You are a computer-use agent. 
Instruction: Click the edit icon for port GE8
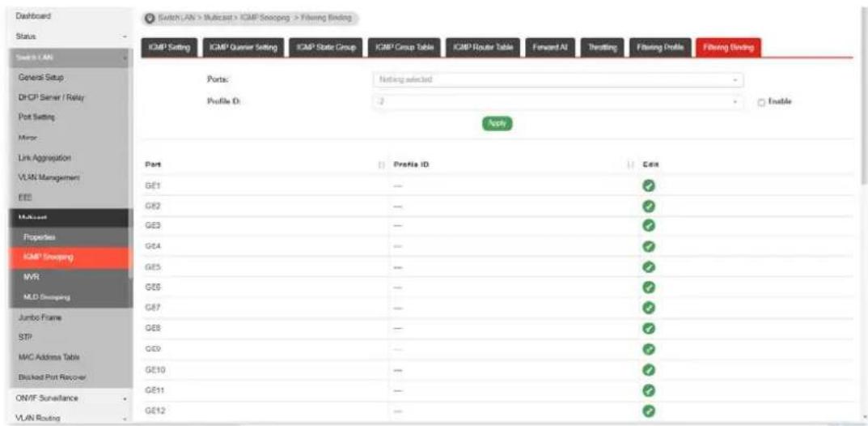pyautogui.click(x=648, y=329)
